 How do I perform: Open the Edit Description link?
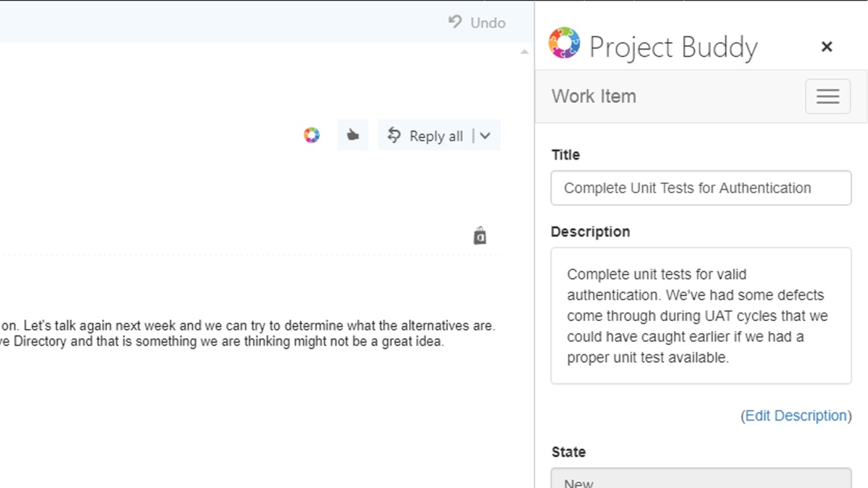796,416
